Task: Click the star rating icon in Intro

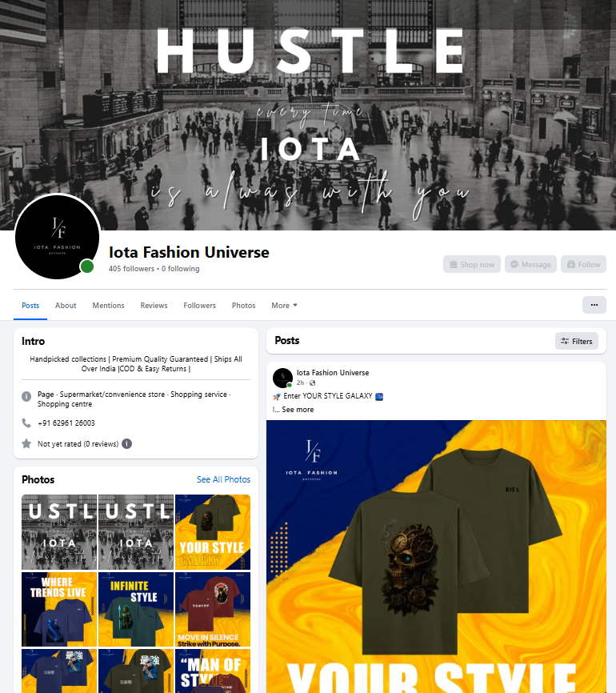Action: tap(26, 443)
